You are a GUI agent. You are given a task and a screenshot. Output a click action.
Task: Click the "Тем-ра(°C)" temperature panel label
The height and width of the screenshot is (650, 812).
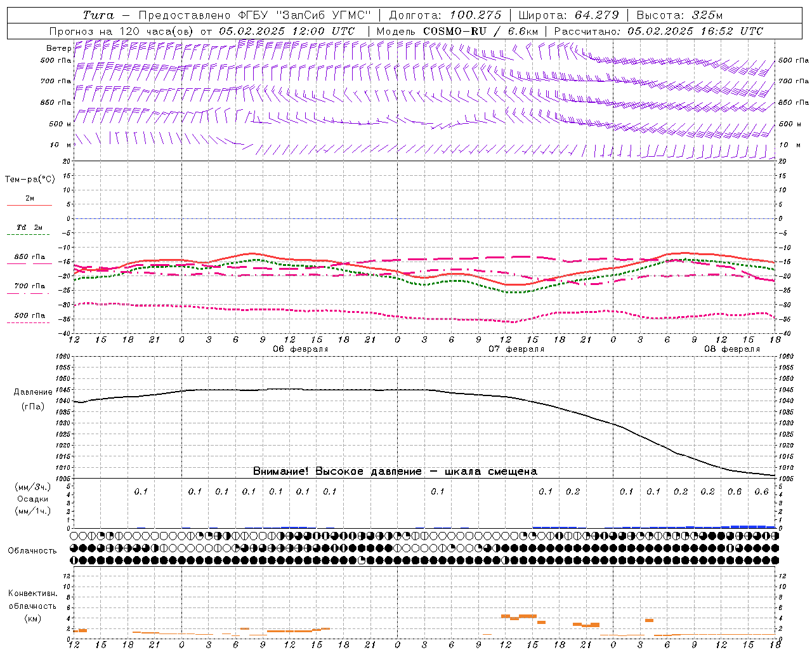point(30,180)
